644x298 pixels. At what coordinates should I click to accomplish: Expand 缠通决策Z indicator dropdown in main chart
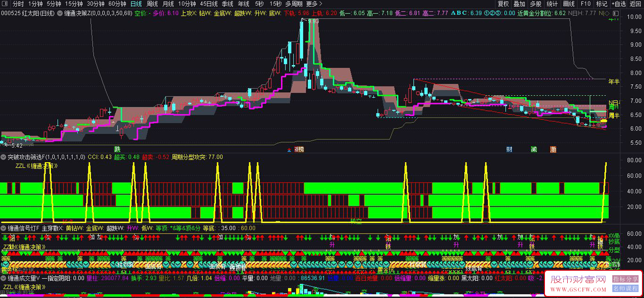61,13
